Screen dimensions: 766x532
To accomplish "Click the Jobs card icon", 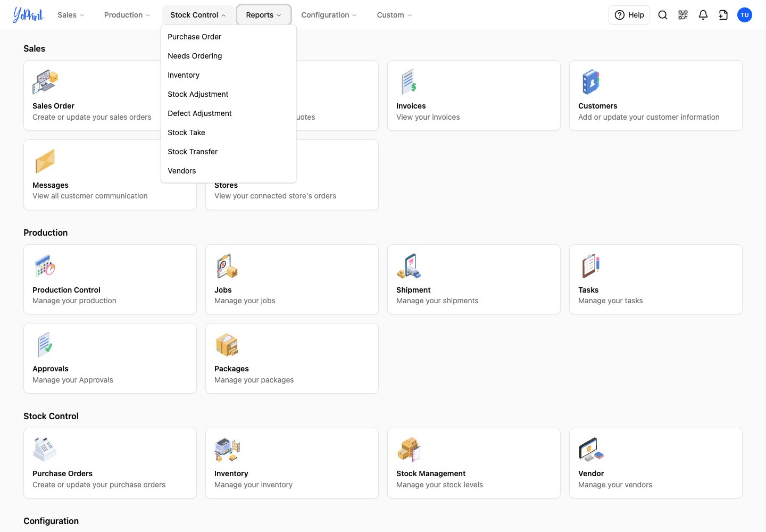I will click(227, 266).
